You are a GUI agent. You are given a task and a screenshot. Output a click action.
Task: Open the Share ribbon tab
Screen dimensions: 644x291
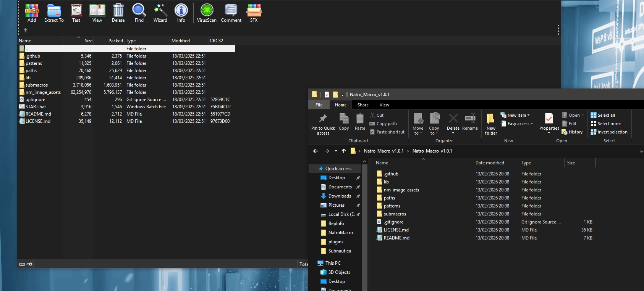coord(363,105)
